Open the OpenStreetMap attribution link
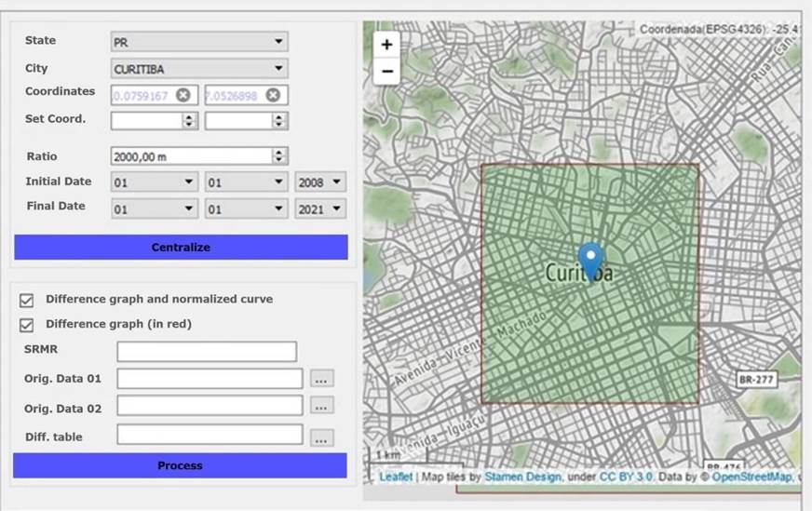 (x=753, y=477)
